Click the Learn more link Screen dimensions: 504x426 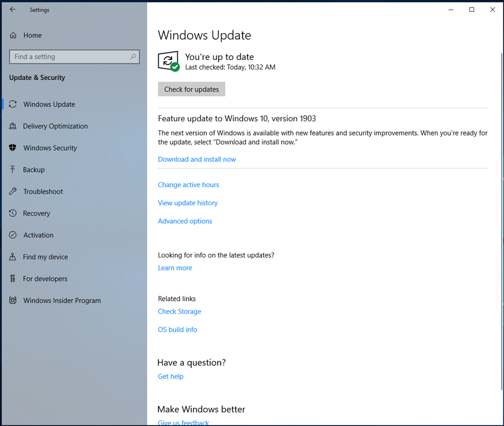coord(175,268)
